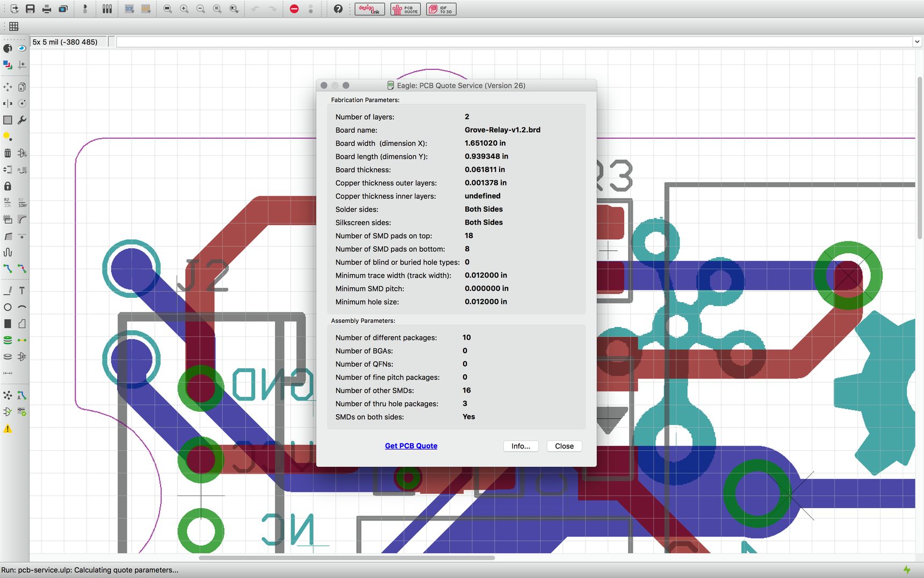Image resolution: width=924 pixels, height=578 pixels.
Task: Select the Info tool
Action: pyautogui.click(x=8, y=48)
